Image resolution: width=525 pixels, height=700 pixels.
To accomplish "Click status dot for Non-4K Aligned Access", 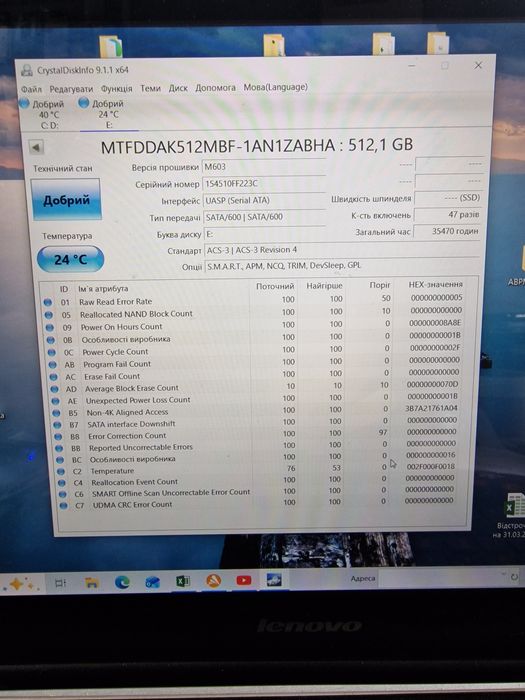I will [x=56, y=413].
